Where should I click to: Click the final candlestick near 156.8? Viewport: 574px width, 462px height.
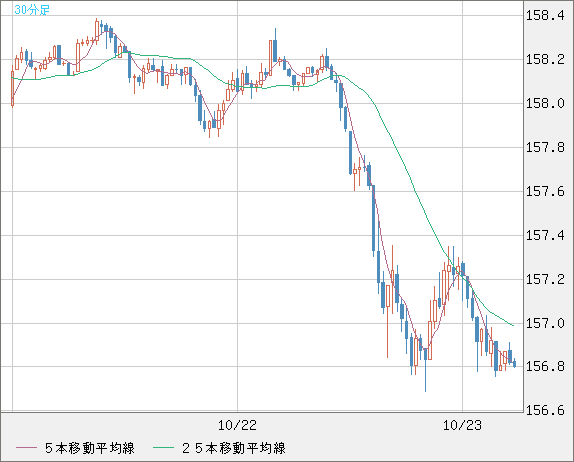click(x=515, y=363)
